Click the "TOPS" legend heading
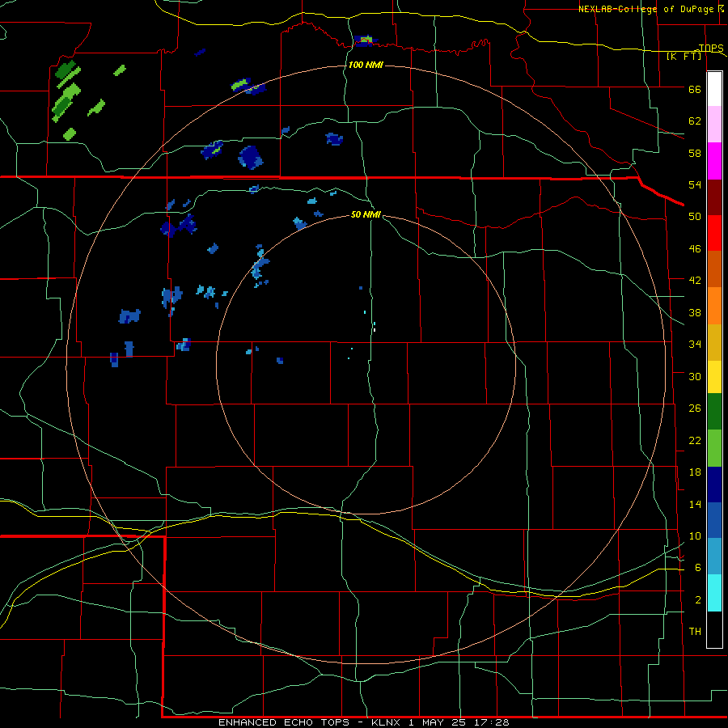This screenshot has height=728, width=728. (x=711, y=48)
